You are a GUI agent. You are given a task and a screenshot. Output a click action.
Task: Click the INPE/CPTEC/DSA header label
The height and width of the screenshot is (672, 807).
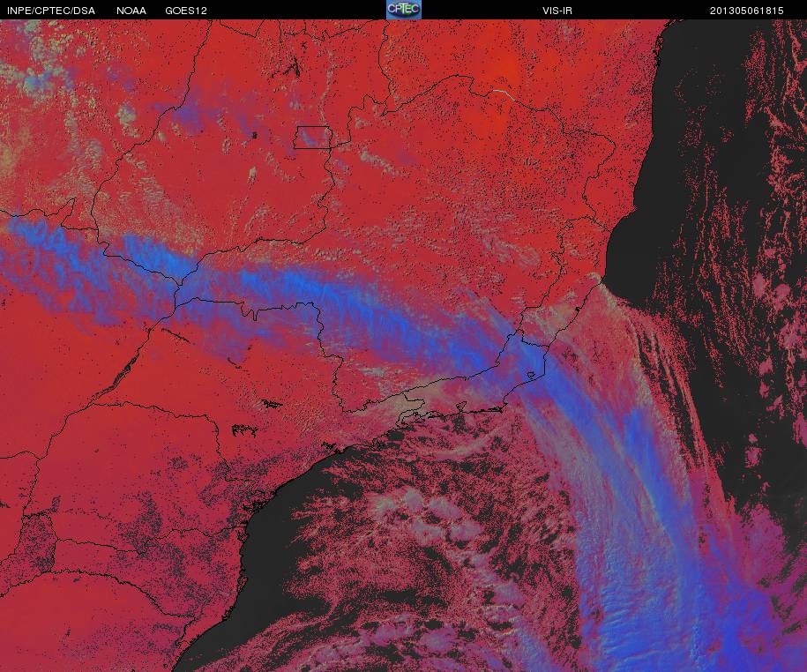pos(51,11)
